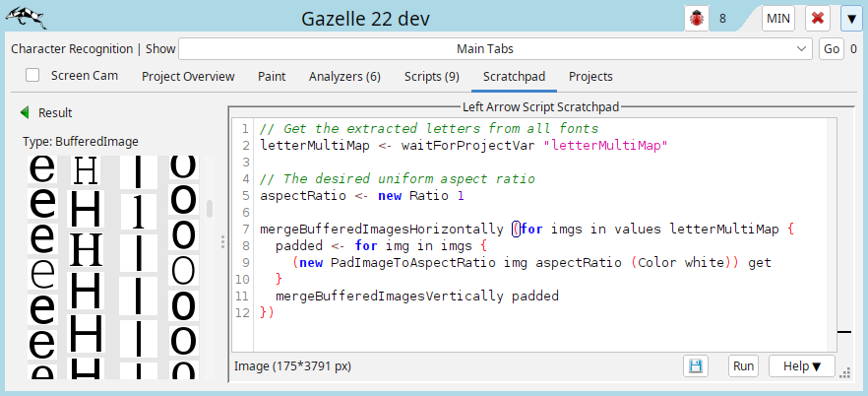Click the blue floppy disk save icon
868x396 pixels.
click(x=696, y=366)
